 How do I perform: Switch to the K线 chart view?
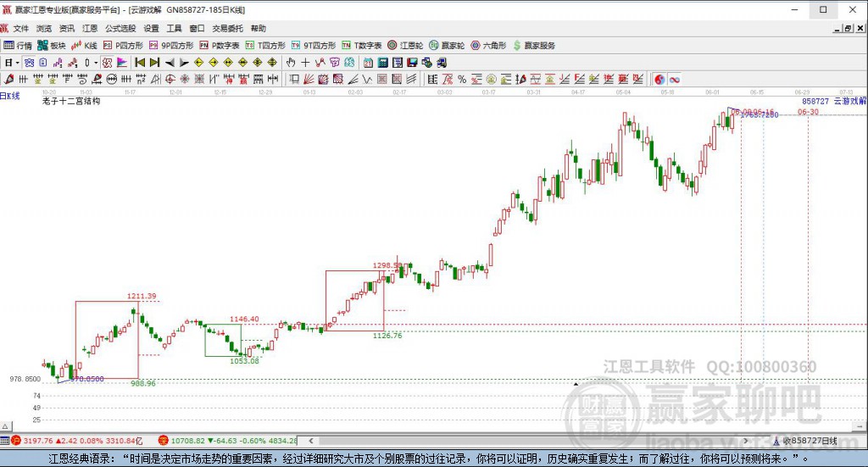(x=84, y=46)
